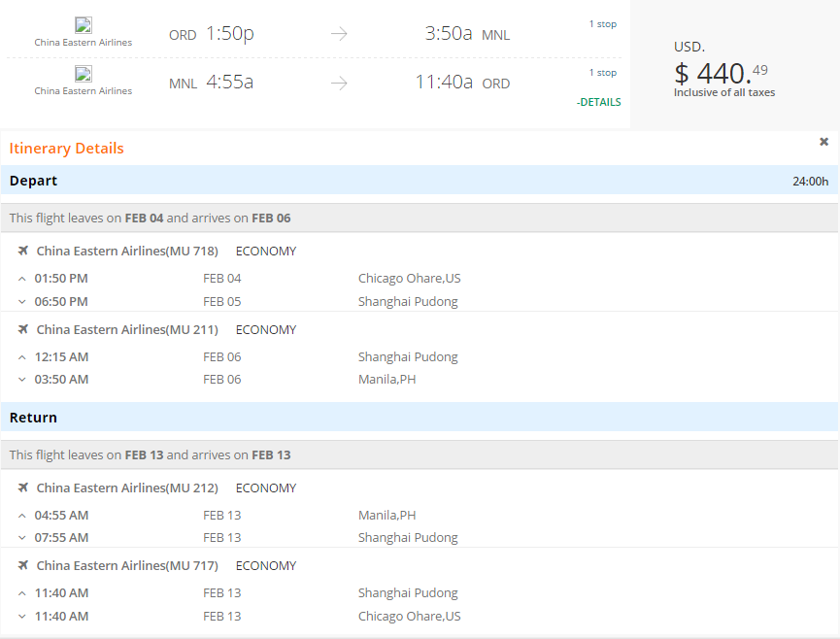Image resolution: width=840 pixels, height=639 pixels.
Task: Click plane icon beside MU 211
Action: [x=23, y=329]
